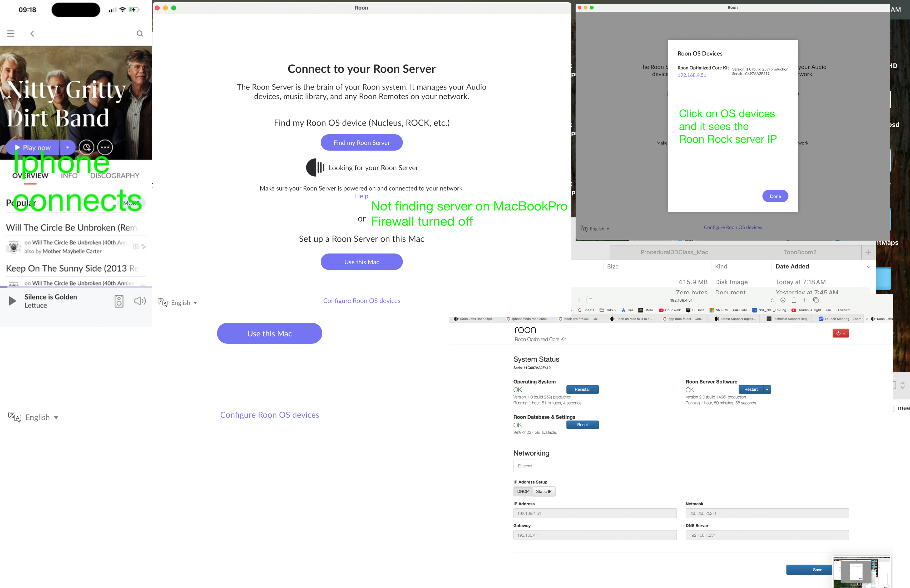Open the three-dots more options on artist page
Screen dimensions: 910x588
(x=105, y=147)
